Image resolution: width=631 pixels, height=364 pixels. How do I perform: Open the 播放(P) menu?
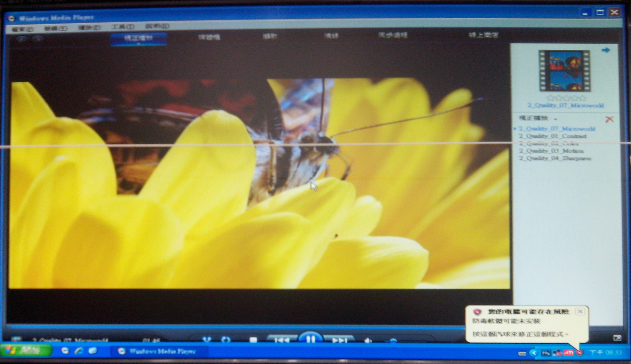click(89, 28)
